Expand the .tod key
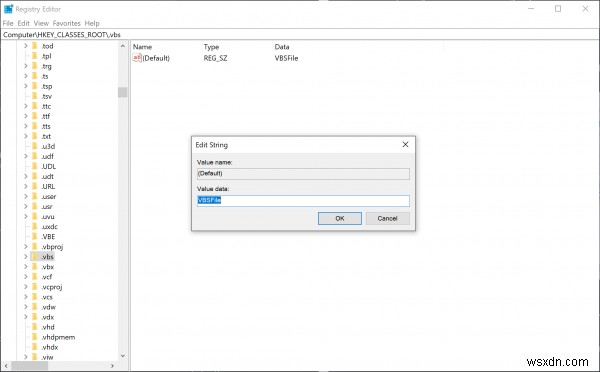The image size is (600, 372). coord(26,46)
